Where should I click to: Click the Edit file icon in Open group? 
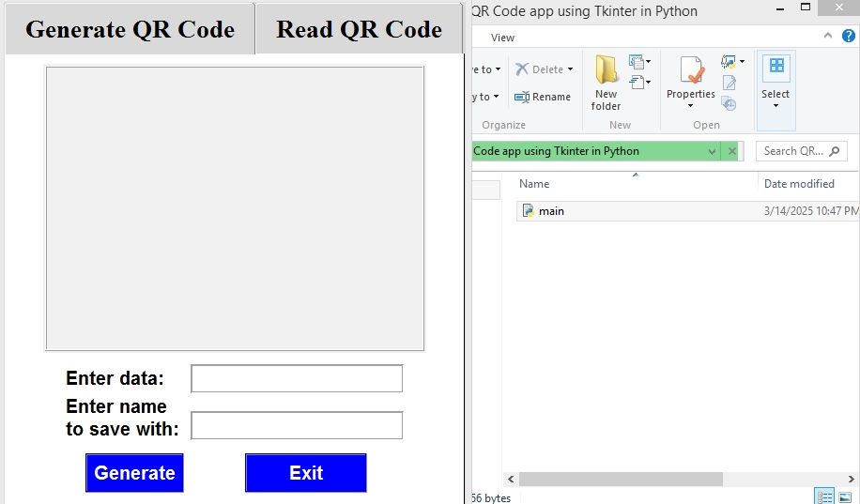729,83
